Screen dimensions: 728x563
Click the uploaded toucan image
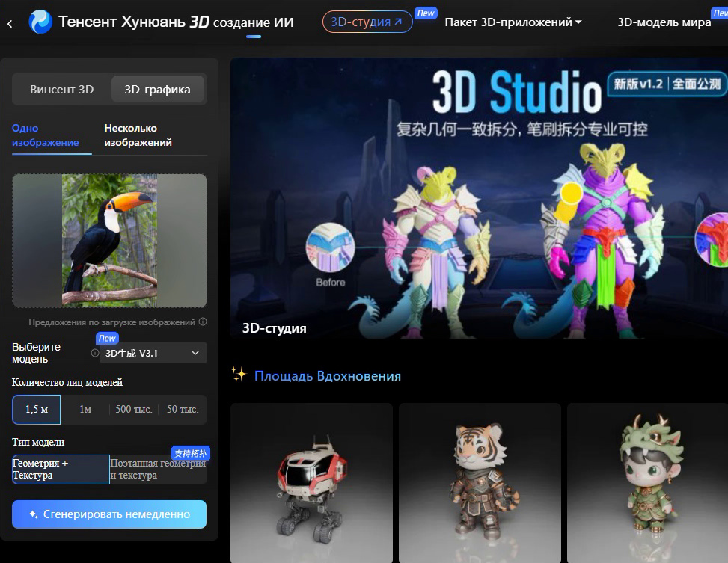pyautogui.click(x=109, y=241)
